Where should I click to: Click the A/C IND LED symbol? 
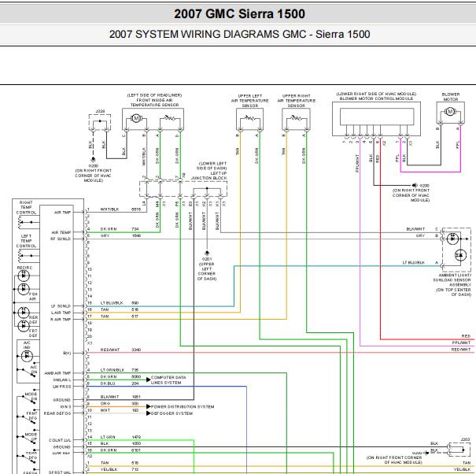[x=27, y=355]
